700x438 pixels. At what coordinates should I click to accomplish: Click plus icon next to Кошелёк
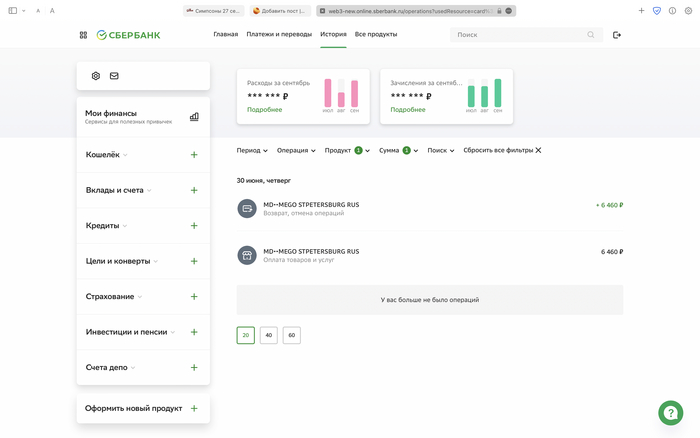click(x=194, y=155)
